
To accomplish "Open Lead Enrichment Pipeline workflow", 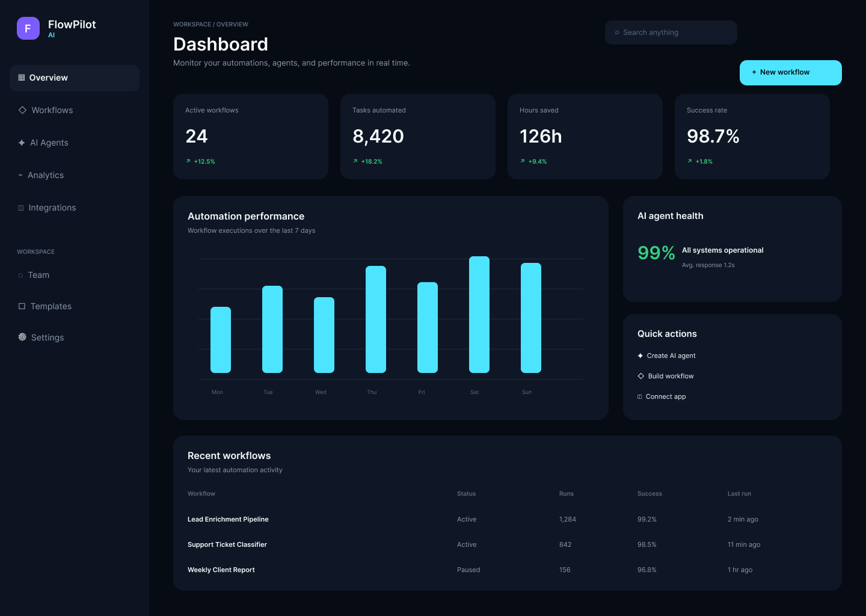I will click(228, 519).
